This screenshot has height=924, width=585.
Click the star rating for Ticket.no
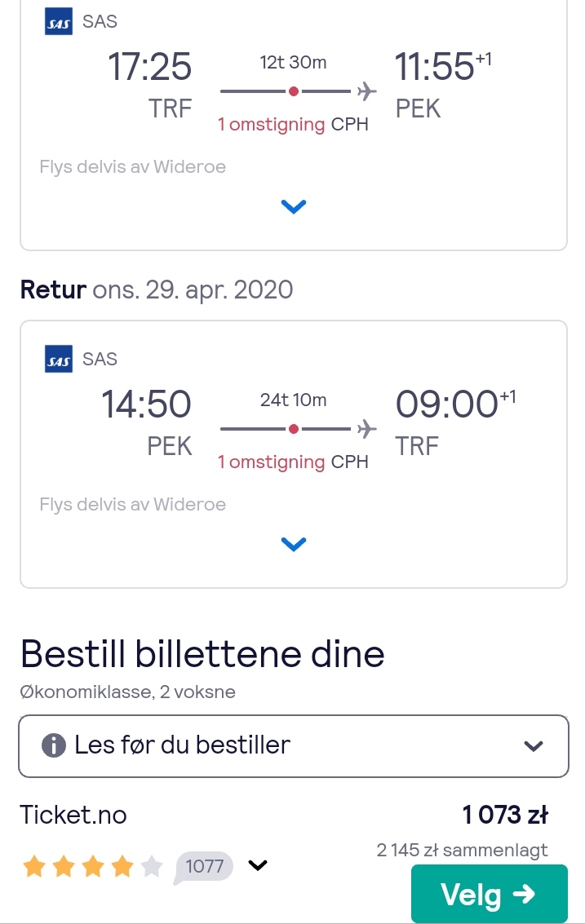(92, 866)
